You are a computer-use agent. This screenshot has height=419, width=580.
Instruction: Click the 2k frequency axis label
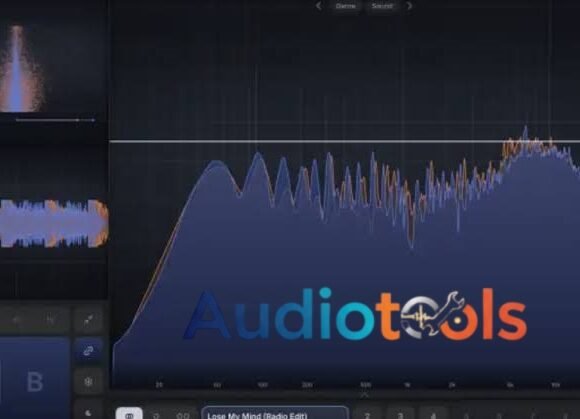452,385
